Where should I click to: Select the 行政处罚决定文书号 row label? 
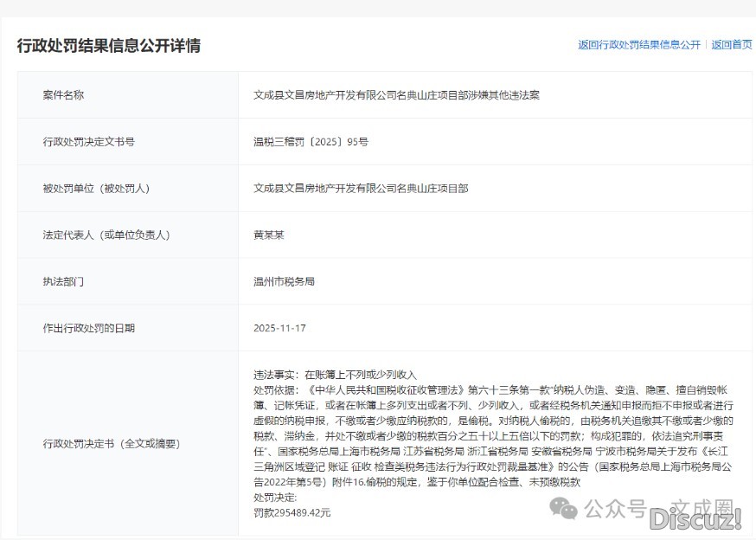point(89,142)
